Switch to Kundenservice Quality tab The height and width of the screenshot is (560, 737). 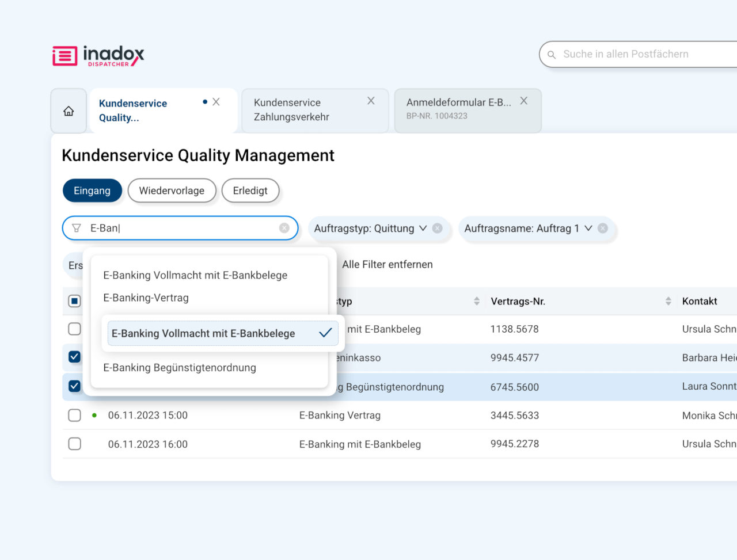(x=164, y=111)
